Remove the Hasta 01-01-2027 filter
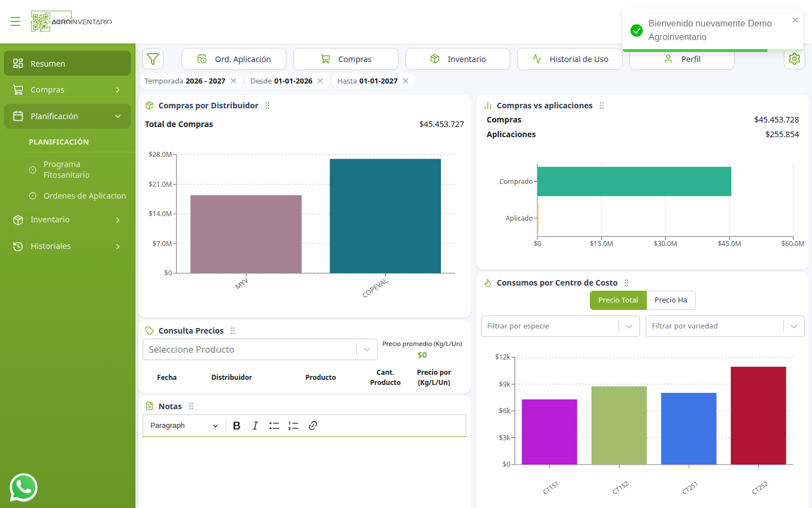Screen dimensions: 812x508 [405, 81]
